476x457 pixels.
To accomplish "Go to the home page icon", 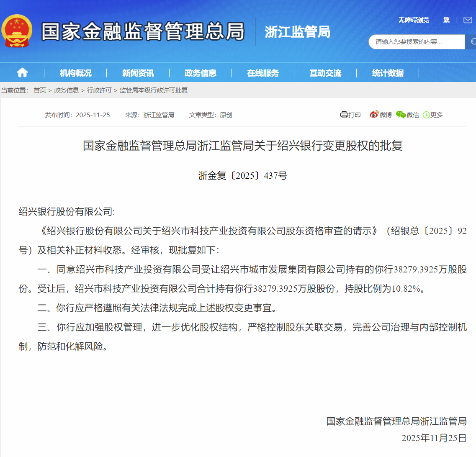I will tap(22, 73).
